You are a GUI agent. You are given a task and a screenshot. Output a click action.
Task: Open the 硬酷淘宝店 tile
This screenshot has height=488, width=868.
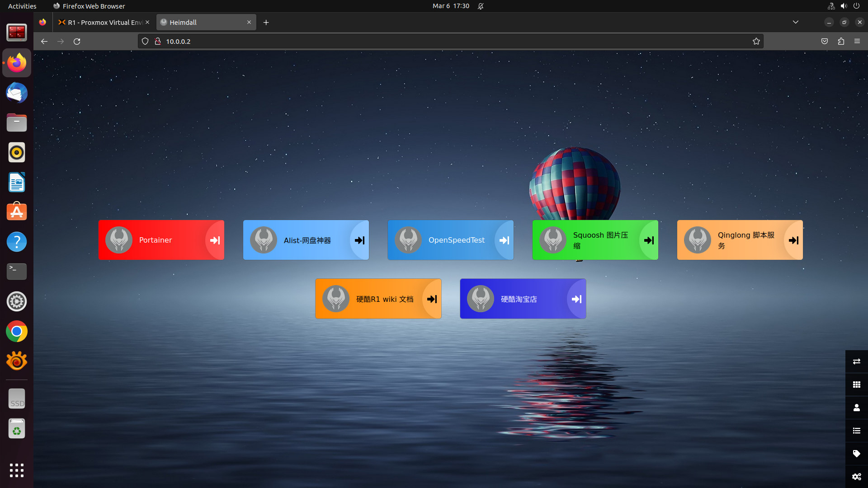pyautogui.click(x=523, y=299)
